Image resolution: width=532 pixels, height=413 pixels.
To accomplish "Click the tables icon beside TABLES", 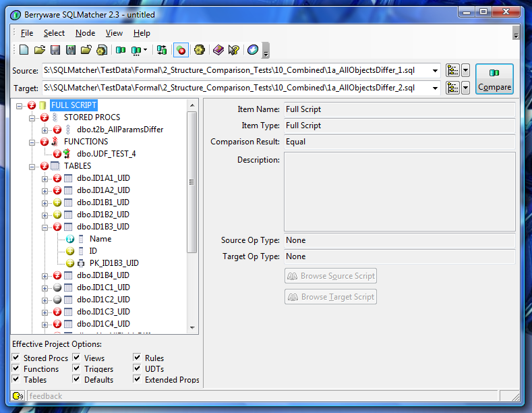I will point(55,166).
